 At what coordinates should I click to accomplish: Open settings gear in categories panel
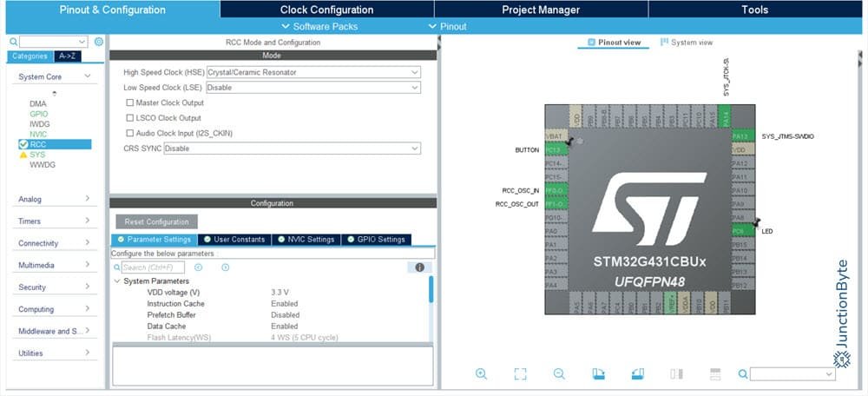(x=99, y=42)
